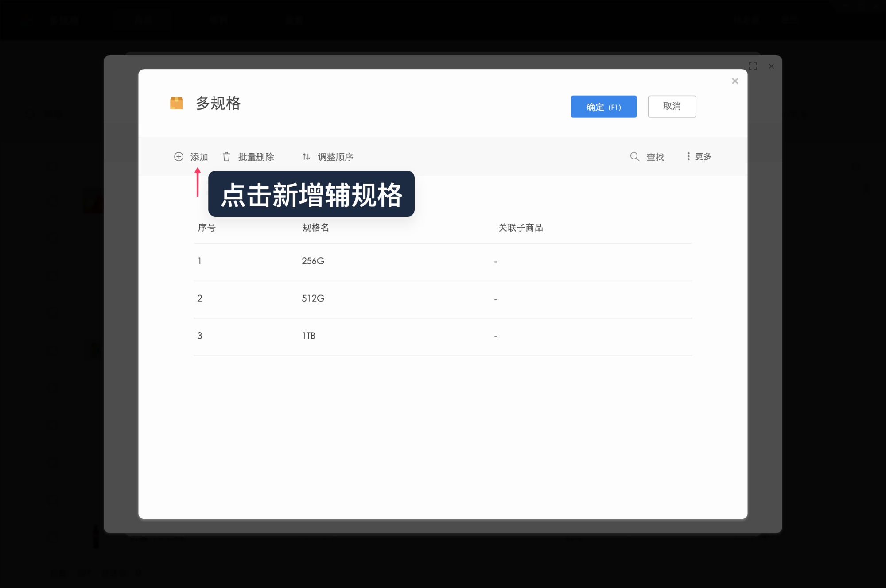Screen dimensions: 886x588
Task: Cancel the dialog via 取消 button
Action: click(672, 106)
